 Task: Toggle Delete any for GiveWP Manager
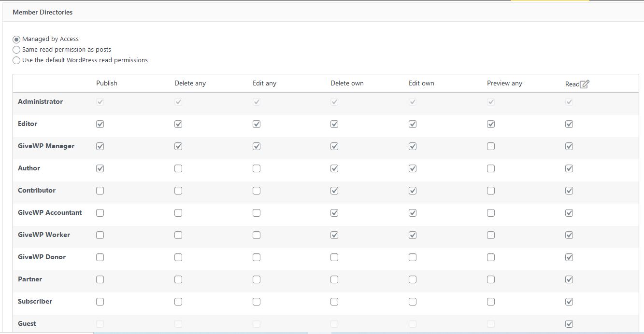click(178, 146)
